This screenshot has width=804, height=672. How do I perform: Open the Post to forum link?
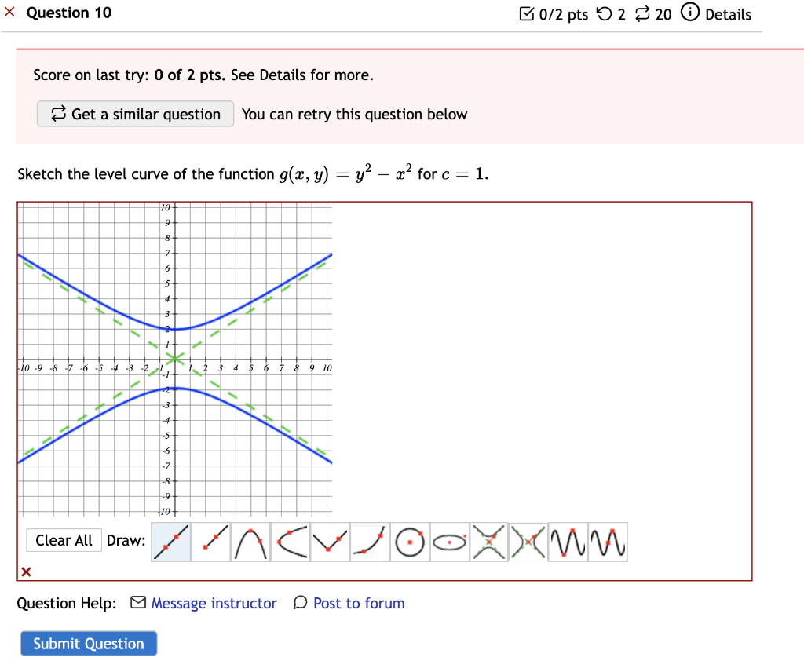pos(358,603)
